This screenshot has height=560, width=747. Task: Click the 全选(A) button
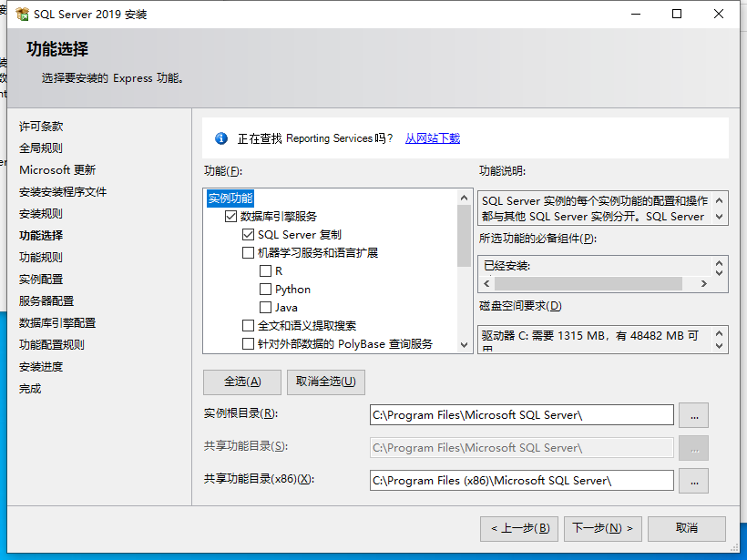click(242, 382)
